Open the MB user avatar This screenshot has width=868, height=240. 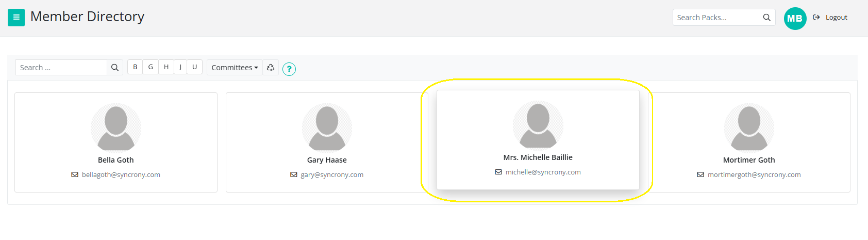pos(795,19)
